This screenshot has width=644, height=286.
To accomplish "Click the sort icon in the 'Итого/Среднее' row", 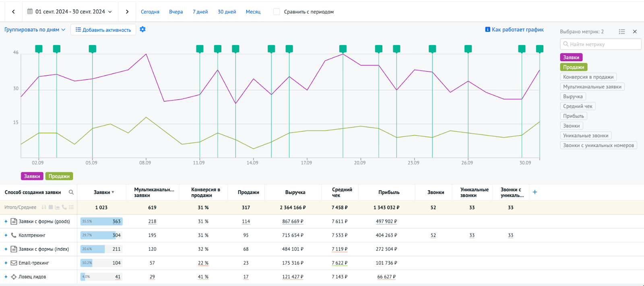I will 44,208.
